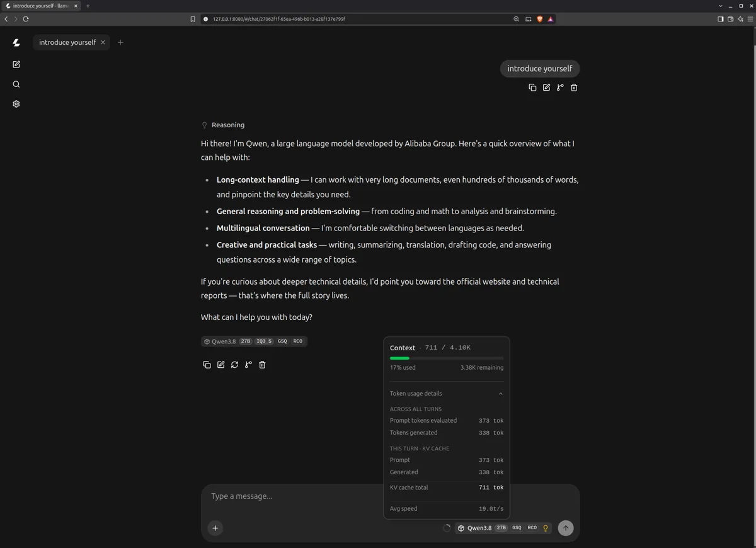The width and height of the screenshot is (756, 548).
Task: Delete the user message
Action: tap(574, 88)
